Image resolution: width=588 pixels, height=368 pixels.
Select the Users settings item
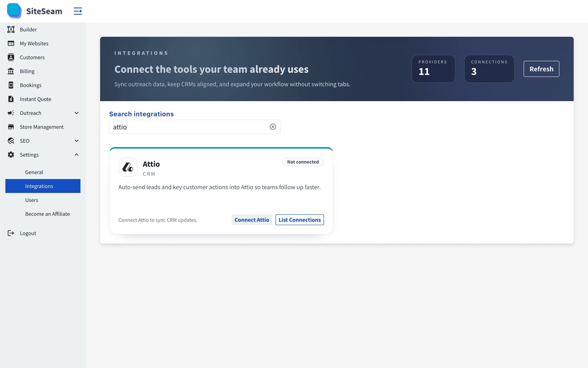[32, 200]
